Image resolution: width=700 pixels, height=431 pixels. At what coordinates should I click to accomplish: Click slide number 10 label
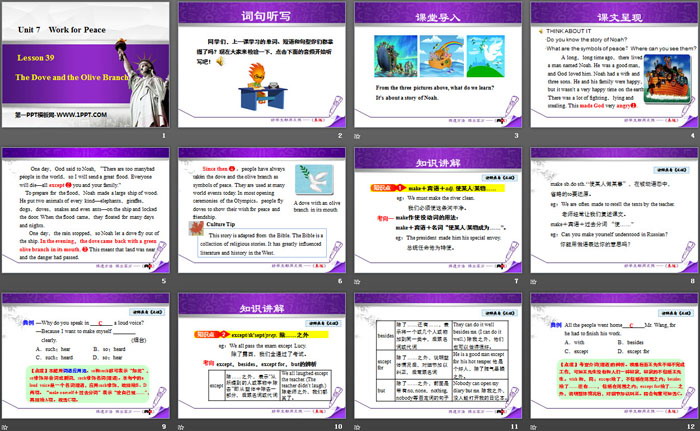338,427
